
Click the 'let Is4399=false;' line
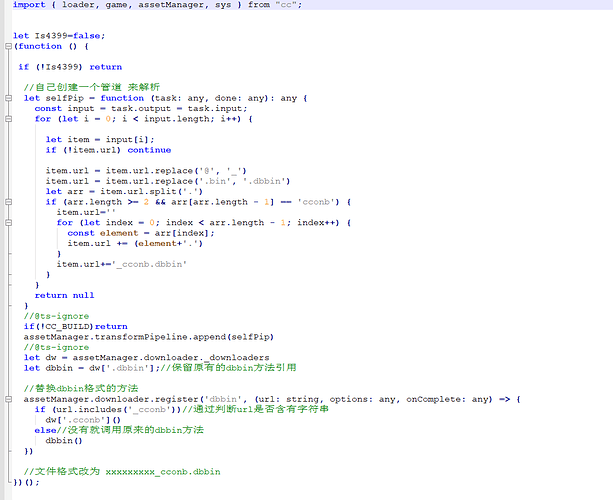point(59,36)
